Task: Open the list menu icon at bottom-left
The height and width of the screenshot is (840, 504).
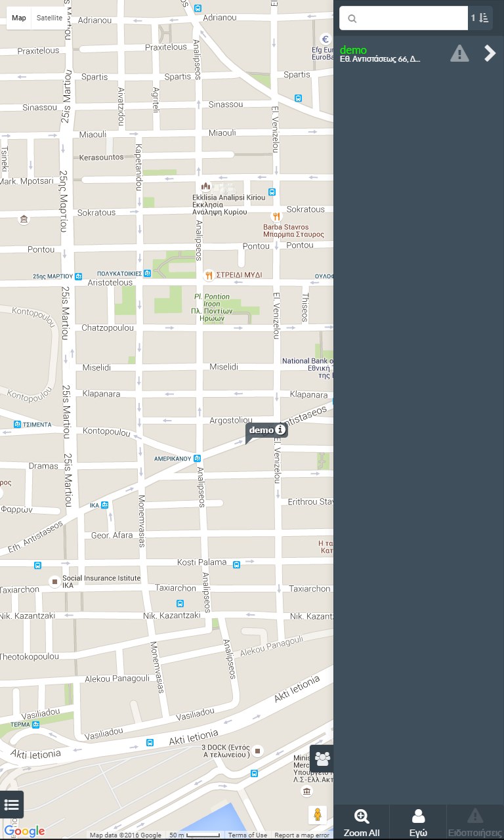Action: pyautogui.click(x=12, y=805)
